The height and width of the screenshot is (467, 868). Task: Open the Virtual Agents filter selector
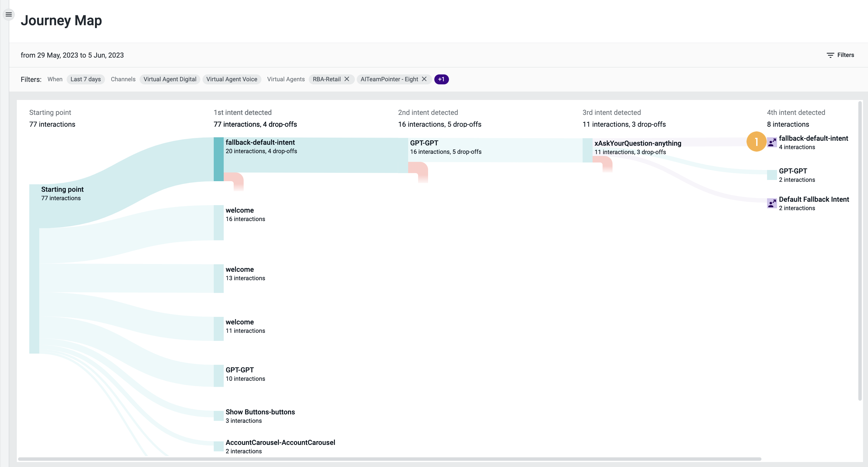286,79
